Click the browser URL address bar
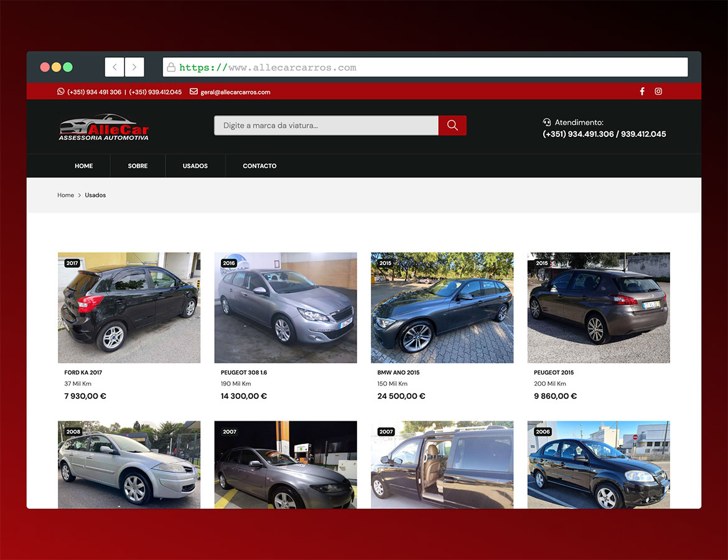Image resolution: width=728 pixels, height=560 pixels. pos(425,67)
